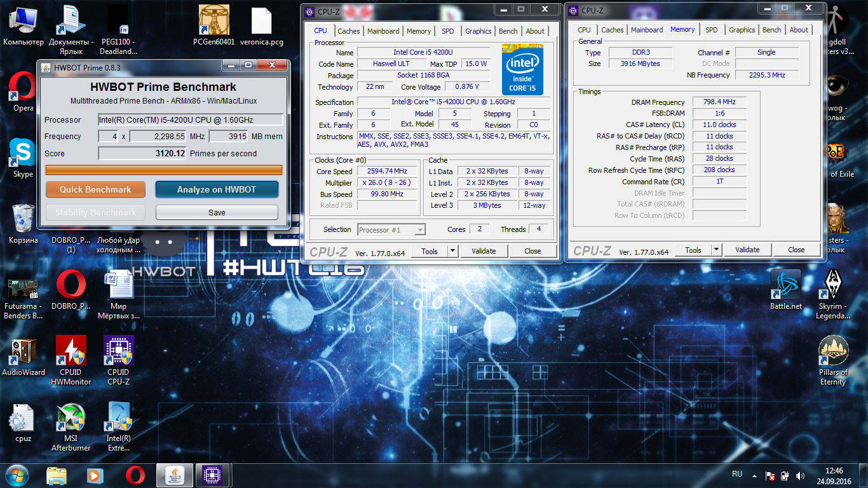Launch Battle.net desktop icon

[x=786, y=290]
